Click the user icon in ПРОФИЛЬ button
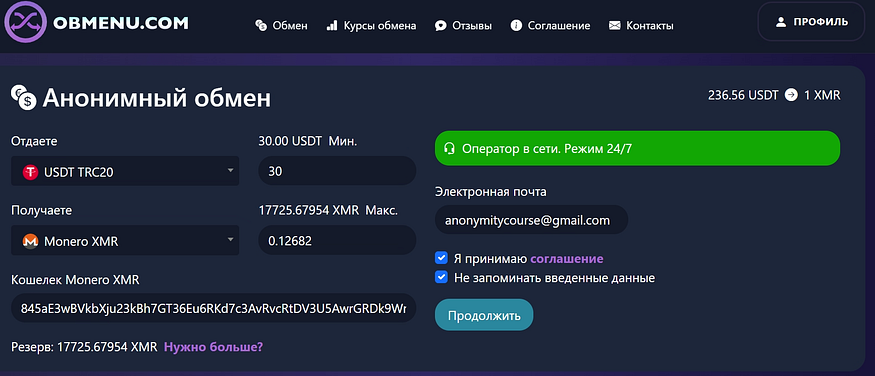This screenshot has height=376, width=875. pos(781,22)
